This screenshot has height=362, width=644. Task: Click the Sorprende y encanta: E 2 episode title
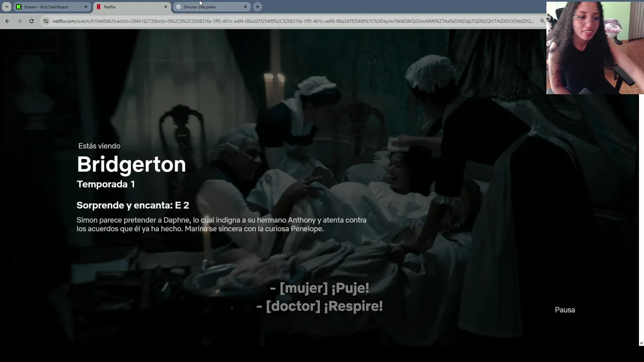pyautogui.click(x=133, y=205)
